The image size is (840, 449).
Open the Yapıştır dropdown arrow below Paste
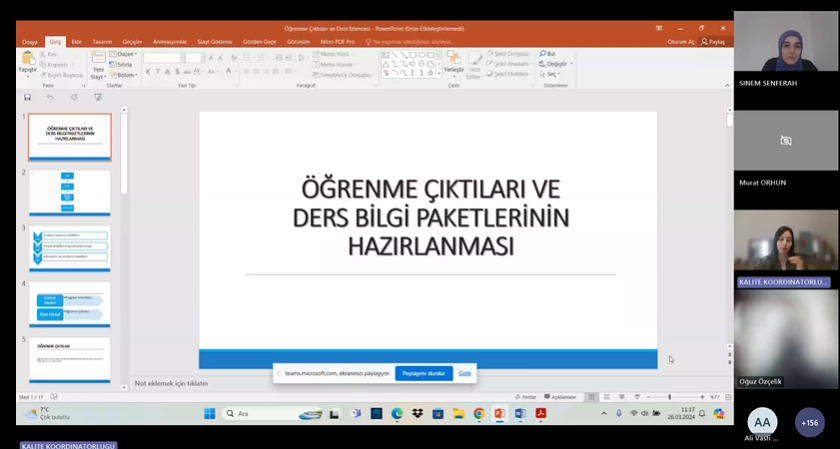click(27, 76)
